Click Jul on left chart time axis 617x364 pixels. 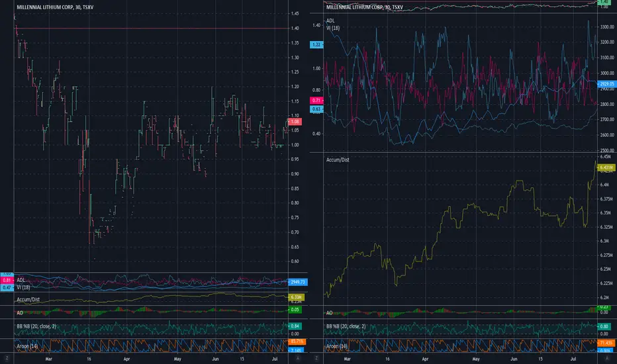click(x=275, y=359)
